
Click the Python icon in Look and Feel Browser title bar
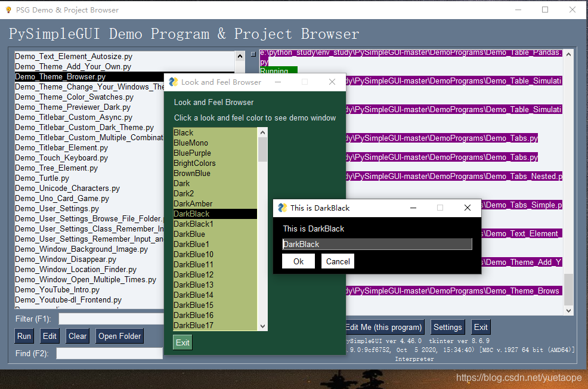(174, 82)
